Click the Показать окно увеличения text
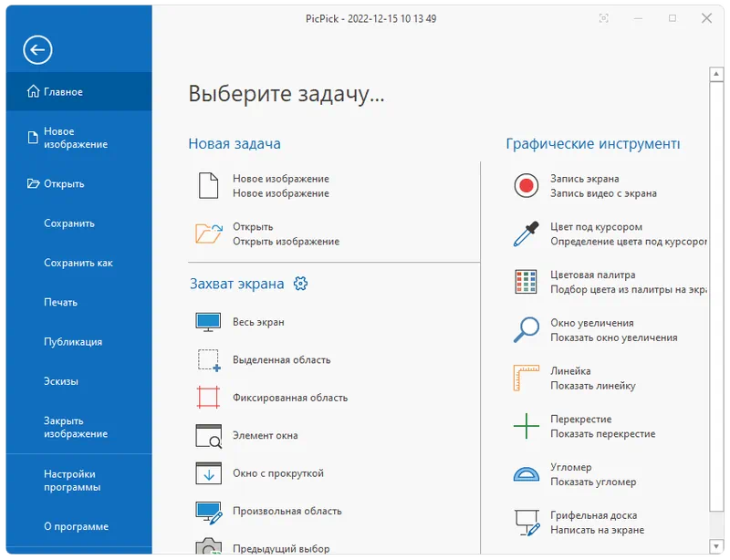730x560 pixels. coord(613,337)
